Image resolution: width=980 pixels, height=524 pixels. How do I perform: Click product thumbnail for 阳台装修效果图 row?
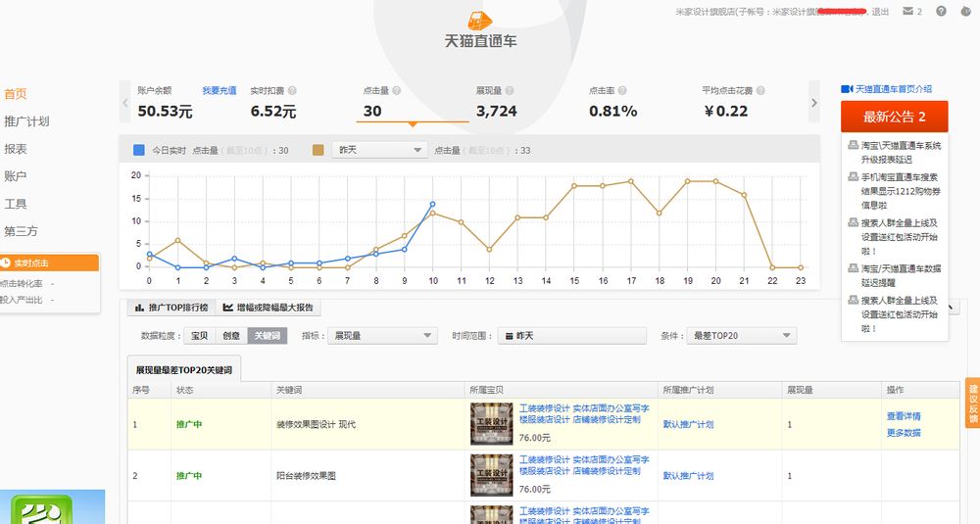(491, 476)
